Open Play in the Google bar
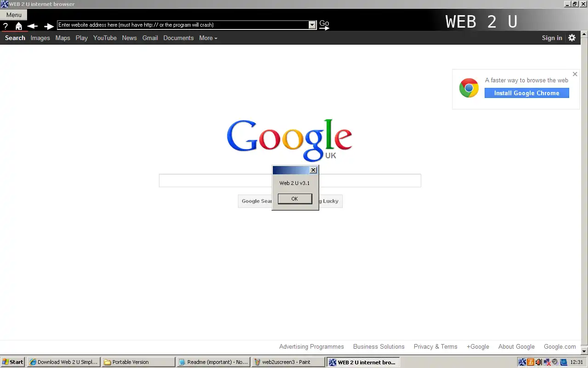Image resolution: width=588 pixels, height=368 pixels. (x=82, y=38)
